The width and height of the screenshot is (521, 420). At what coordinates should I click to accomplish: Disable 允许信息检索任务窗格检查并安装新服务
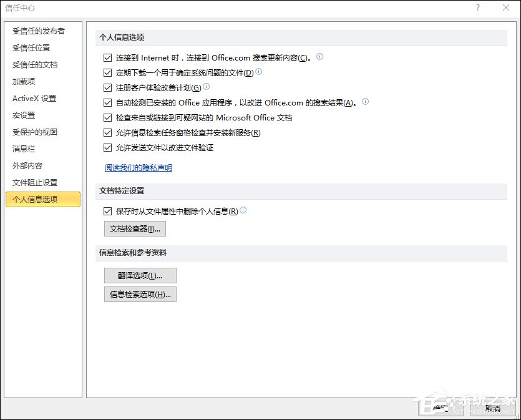click(109, 132)
